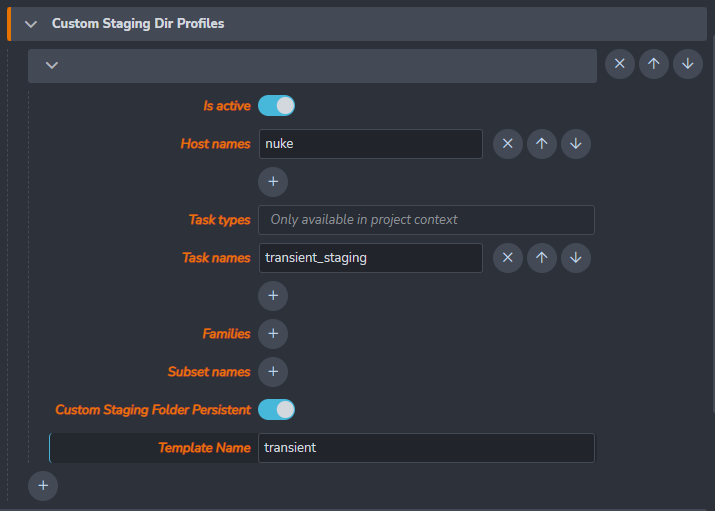Collapse the profile item chevron
Viewport: 715px width, 511px height.
click(x=52, y=66)
